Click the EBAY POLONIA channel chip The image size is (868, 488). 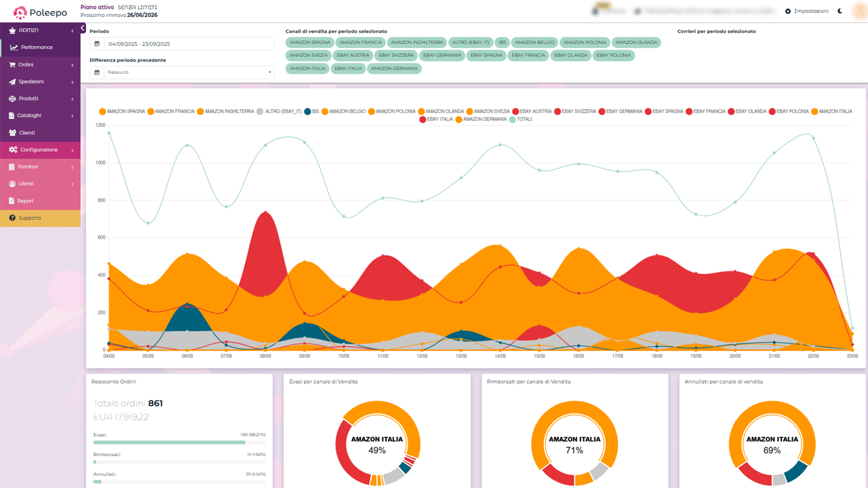point(614,55)
